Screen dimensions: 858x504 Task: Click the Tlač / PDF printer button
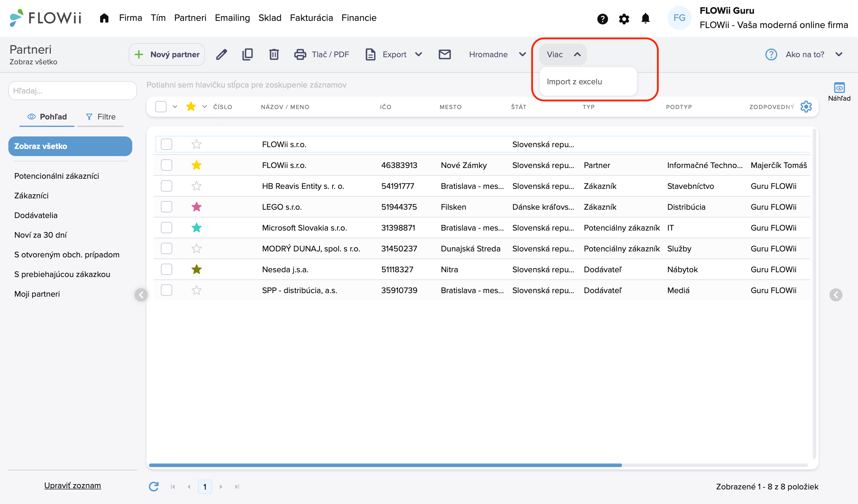pos(322,55)
